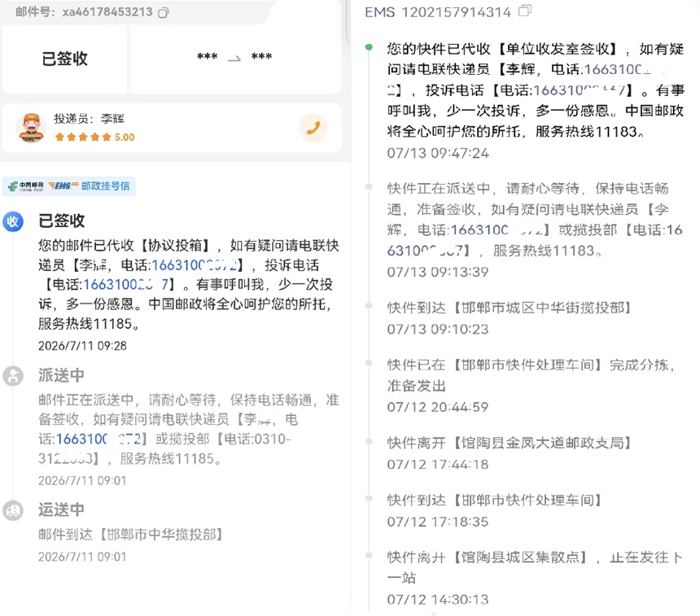Select the 已签收 timeline heading

pyautogui.click(x=62, y=221)
